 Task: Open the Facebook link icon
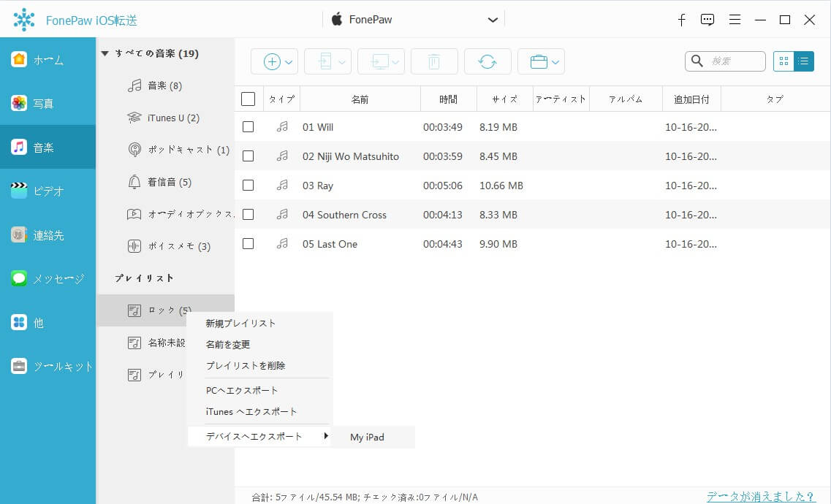[x=682, y=20]
